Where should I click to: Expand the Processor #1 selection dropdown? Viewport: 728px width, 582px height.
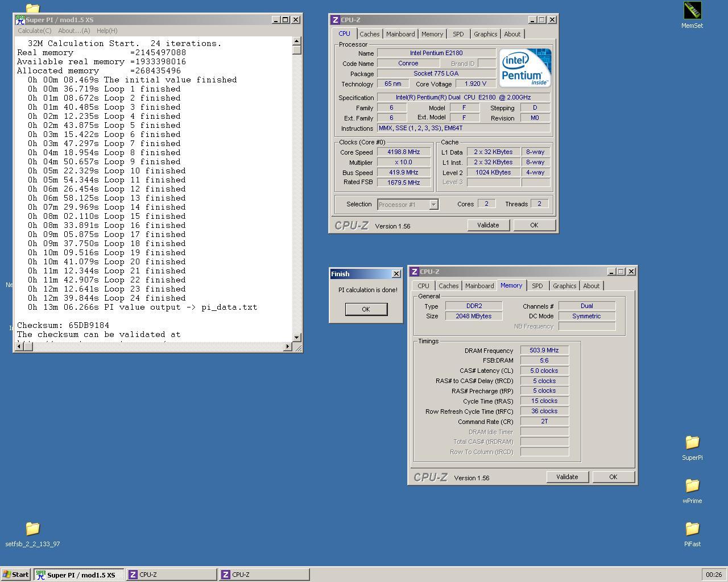point(433,205)
